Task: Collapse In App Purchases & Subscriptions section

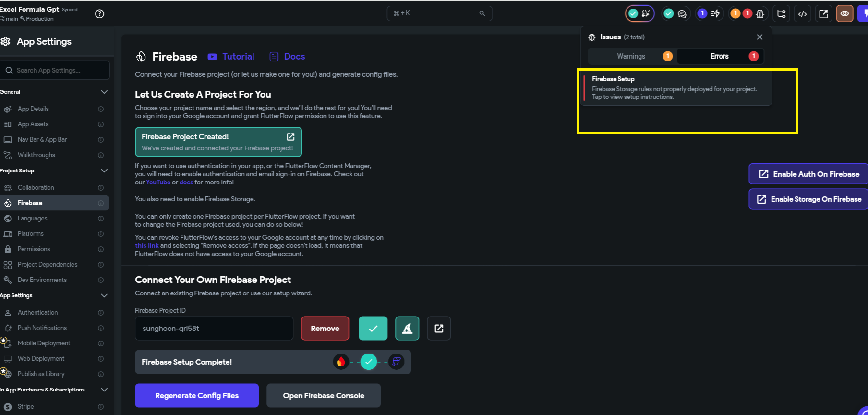Action: point(104,390)
